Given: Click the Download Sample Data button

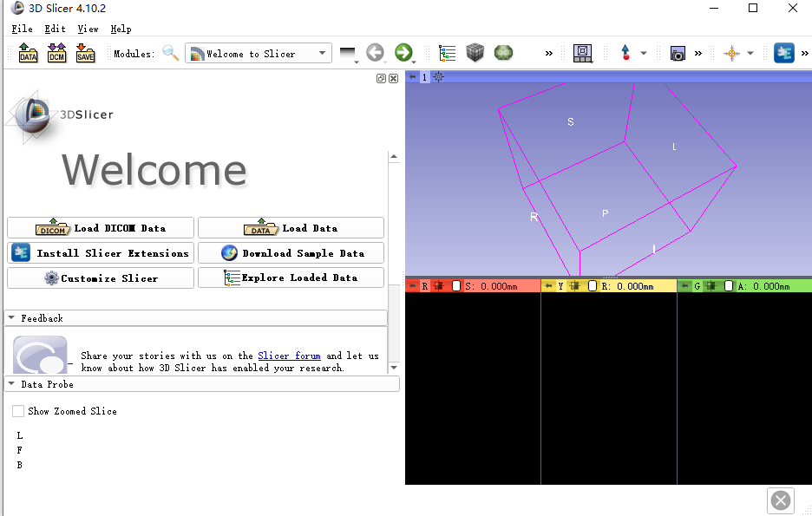Looking at the screenshot, I should [x=291, y=252].
